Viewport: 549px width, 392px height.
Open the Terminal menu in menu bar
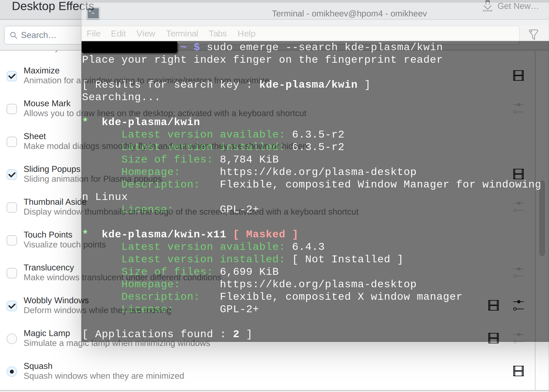coord(182,33)
